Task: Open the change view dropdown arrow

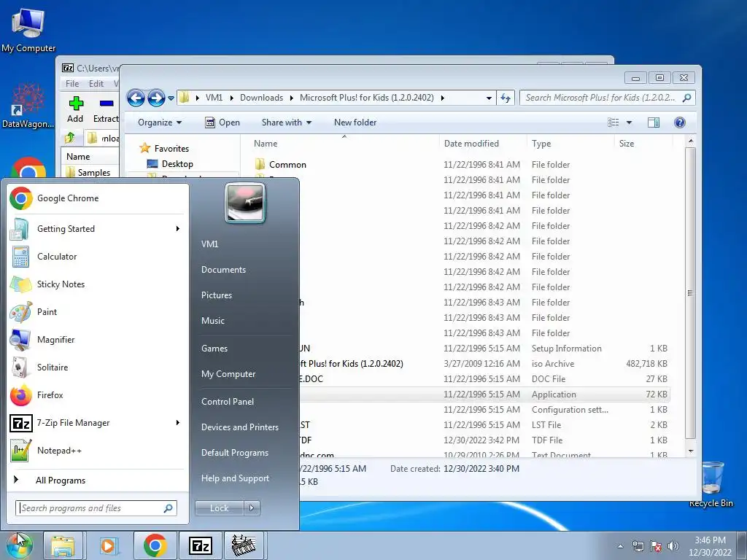Action: click(629, 122)
